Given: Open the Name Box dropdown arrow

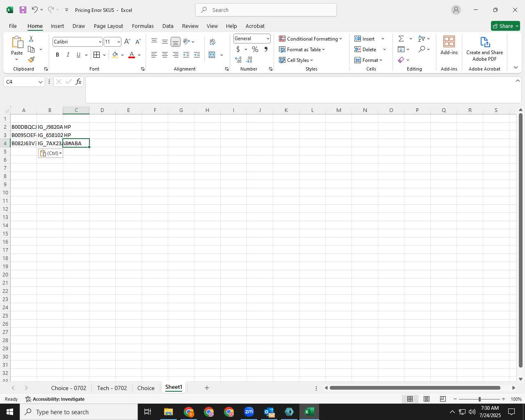Looking at the screenshot, I should (x=40, y=82).
